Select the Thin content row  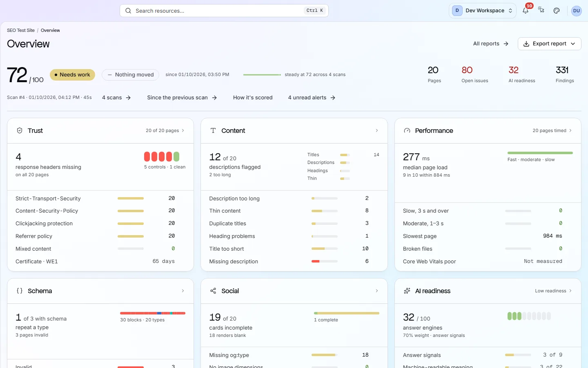294,211
